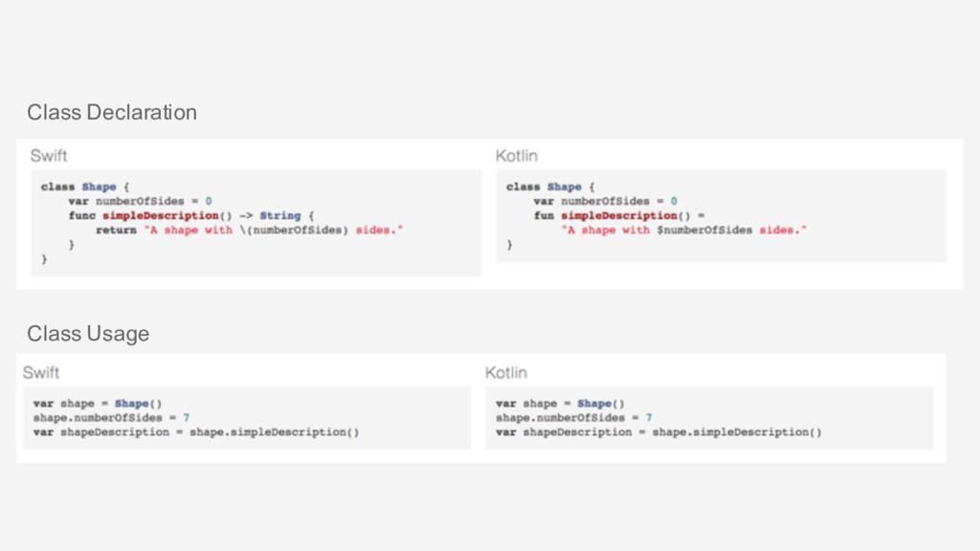The width and height of the screenshot is (980, 551).
Task: Click "var numberOfSides = 0" in Swift declaration code
Action: tap(140, 202)
